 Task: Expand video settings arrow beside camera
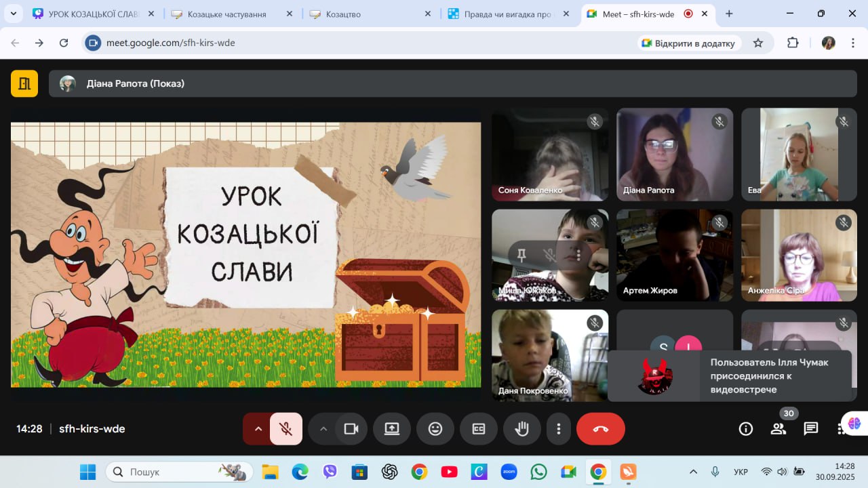[x=323, y=429]
